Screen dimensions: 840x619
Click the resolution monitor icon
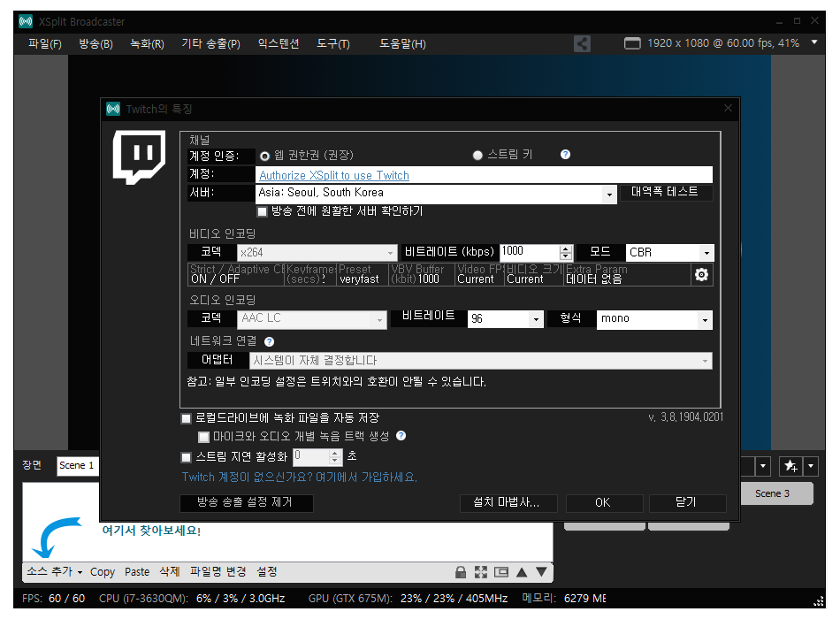632,43
